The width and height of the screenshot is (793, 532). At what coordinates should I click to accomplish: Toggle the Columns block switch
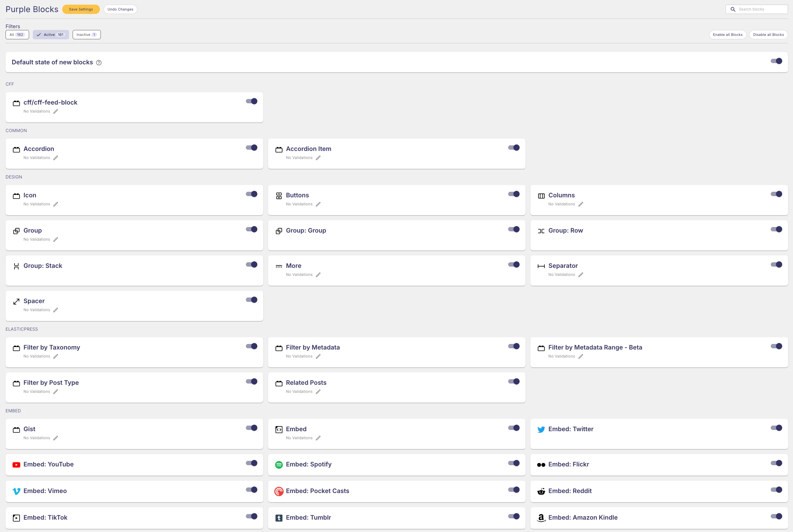(776, 194)
